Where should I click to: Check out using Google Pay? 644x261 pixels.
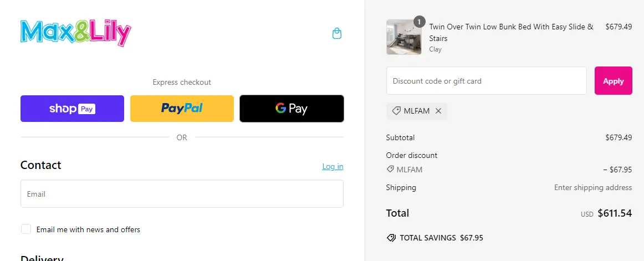coord(292,109)
